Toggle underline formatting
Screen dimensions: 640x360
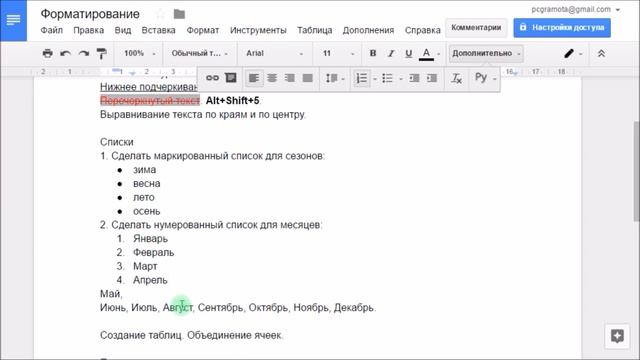[x=409, y=53]
